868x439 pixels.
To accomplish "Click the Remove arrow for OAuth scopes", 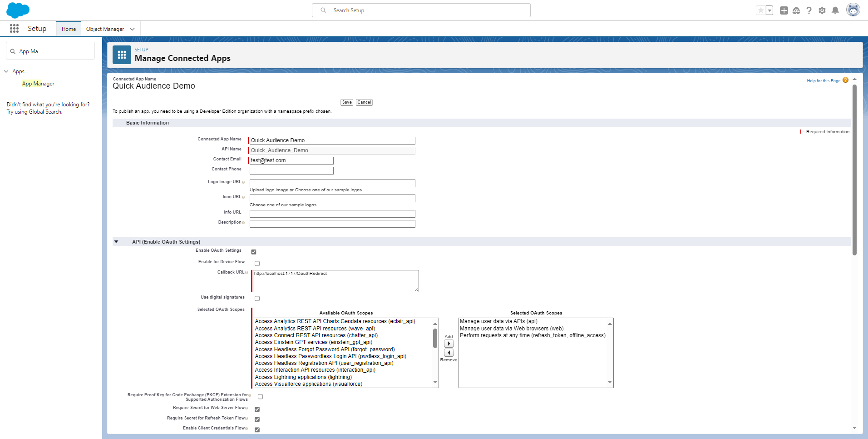I will [x=449, y=353].
